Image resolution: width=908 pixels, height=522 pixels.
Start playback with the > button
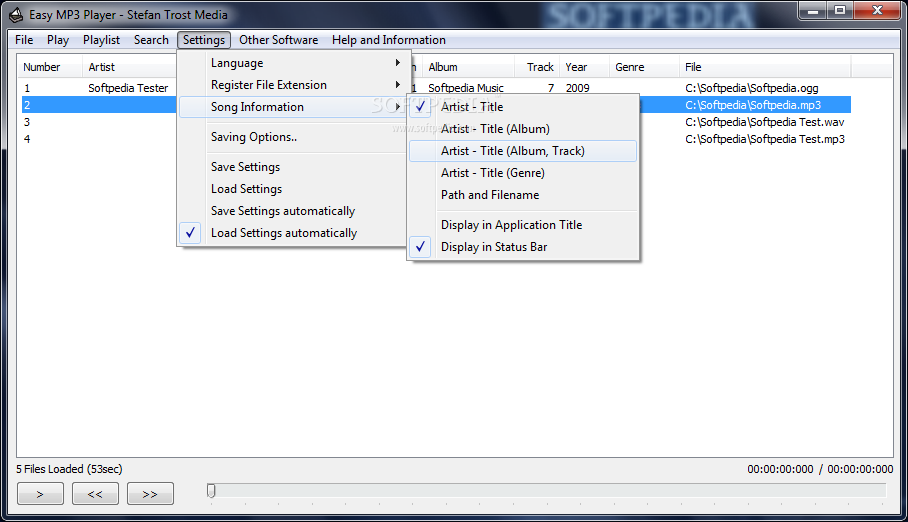tap(40, 494)
